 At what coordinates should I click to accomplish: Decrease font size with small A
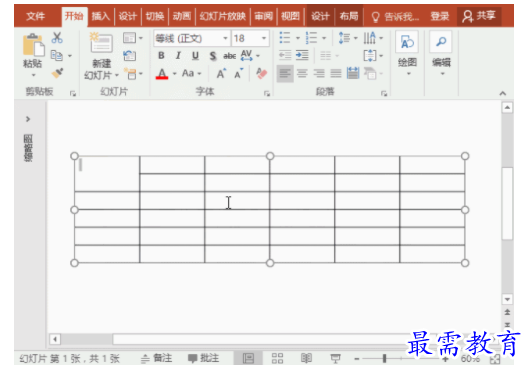pos(239,74)
